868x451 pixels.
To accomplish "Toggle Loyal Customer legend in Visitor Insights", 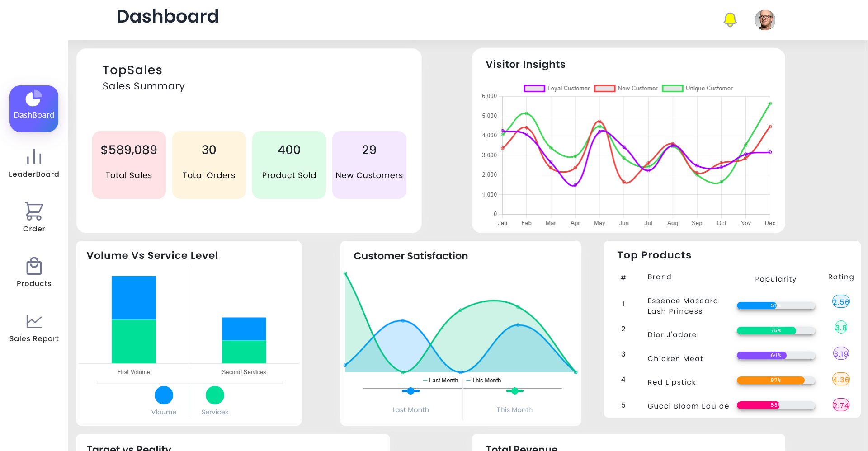I will tap(557, 89).
